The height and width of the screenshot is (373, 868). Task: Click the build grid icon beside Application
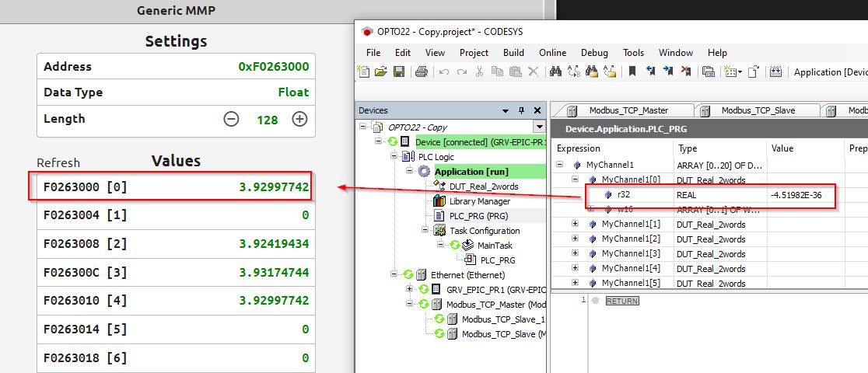[775, 71]
